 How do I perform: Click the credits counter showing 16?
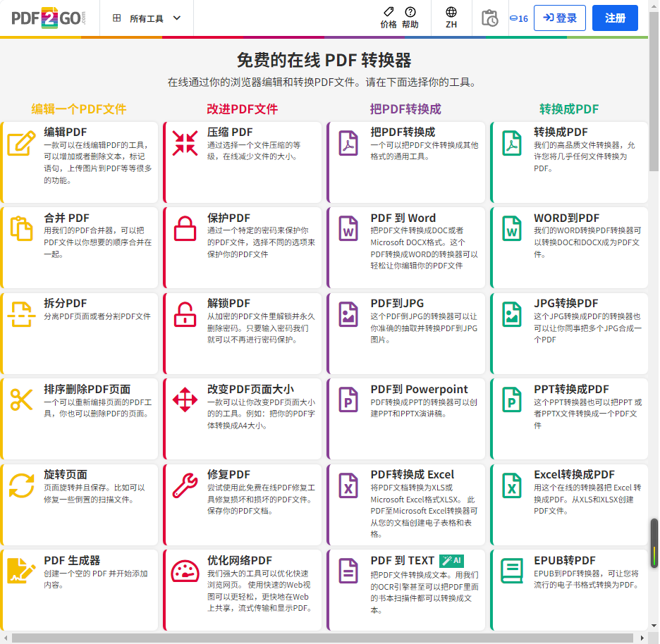click(518, 18)
